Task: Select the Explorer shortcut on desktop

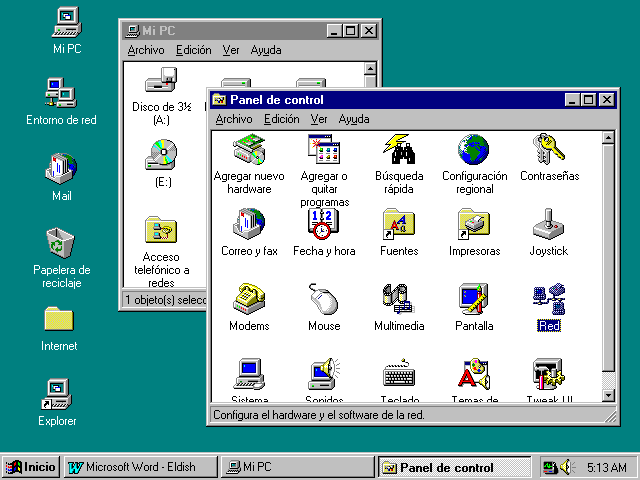Action: point(57,394)
